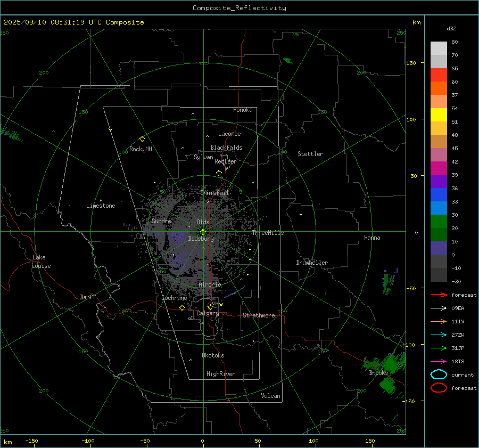
Task: Click the white plus marker east of ThreeHills
Action: click(301, 214)
